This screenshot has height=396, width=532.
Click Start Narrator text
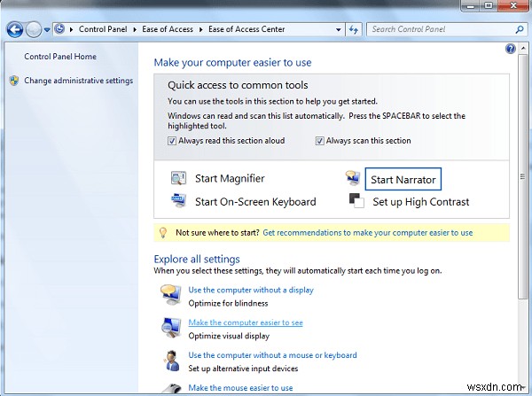tap(403, 179)
